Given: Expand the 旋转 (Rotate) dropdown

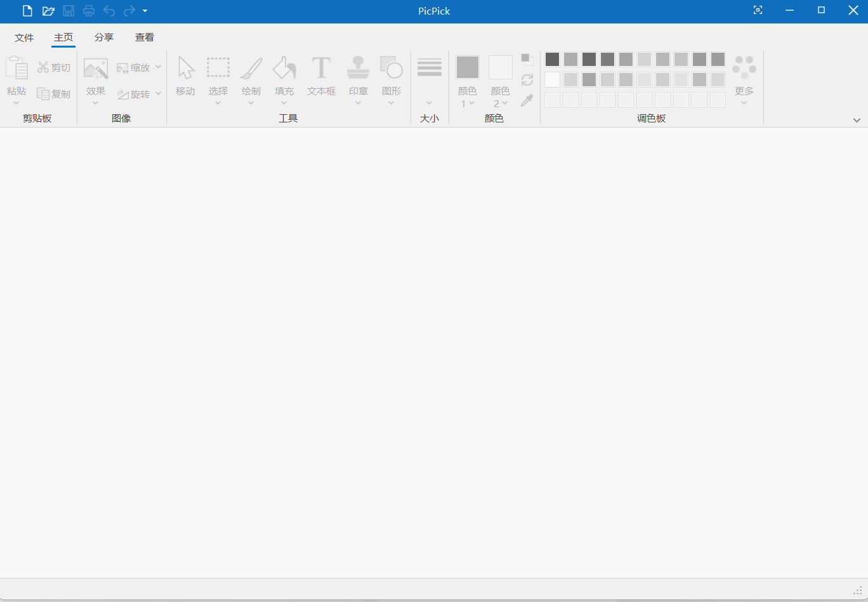Looking at the screenshot, I should pyautogui.click(x=158, y=94).
